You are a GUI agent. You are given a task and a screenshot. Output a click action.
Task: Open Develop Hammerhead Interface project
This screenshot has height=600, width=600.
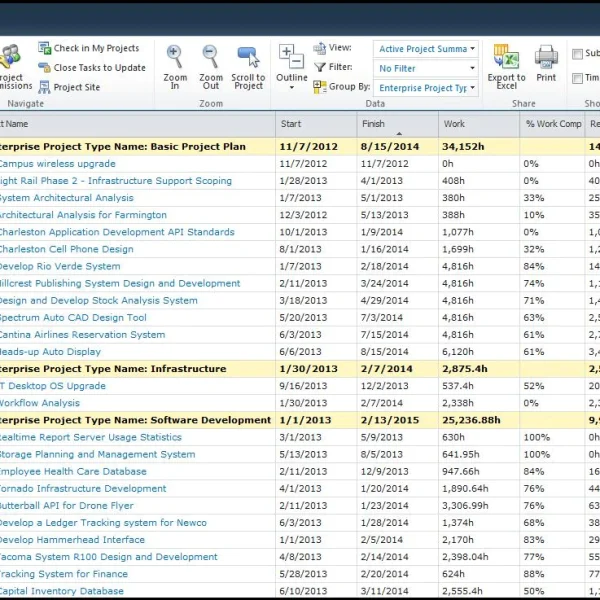72,540
